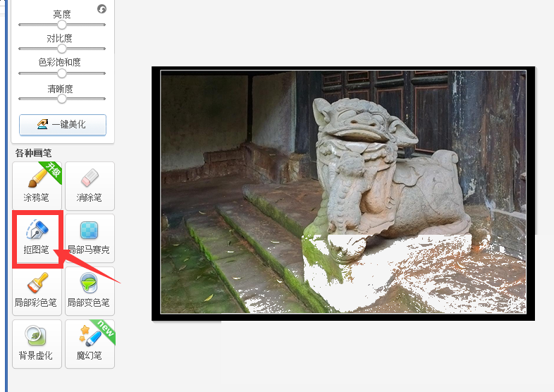Image resolution: width=554 pixels, height=392 pixels.
Task: Click the 一键美化 one-click beautify button
Action: coord(63,124)
